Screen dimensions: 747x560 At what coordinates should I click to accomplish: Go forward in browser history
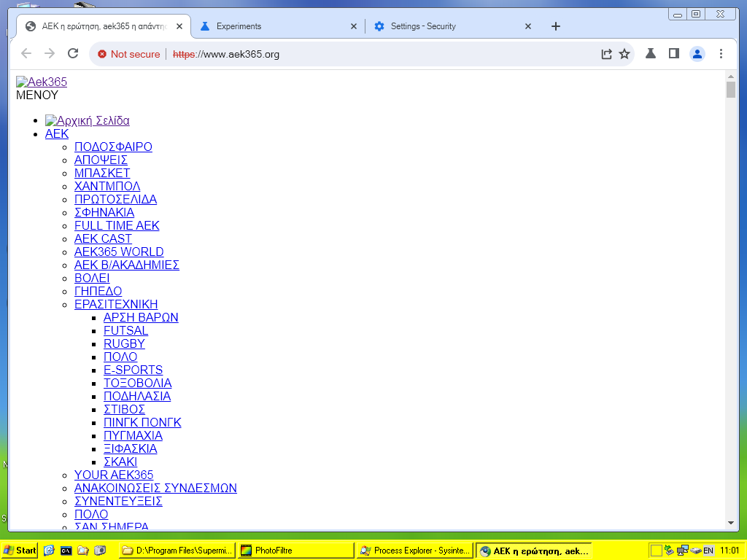pyautogui.click(x=50, y=54)
